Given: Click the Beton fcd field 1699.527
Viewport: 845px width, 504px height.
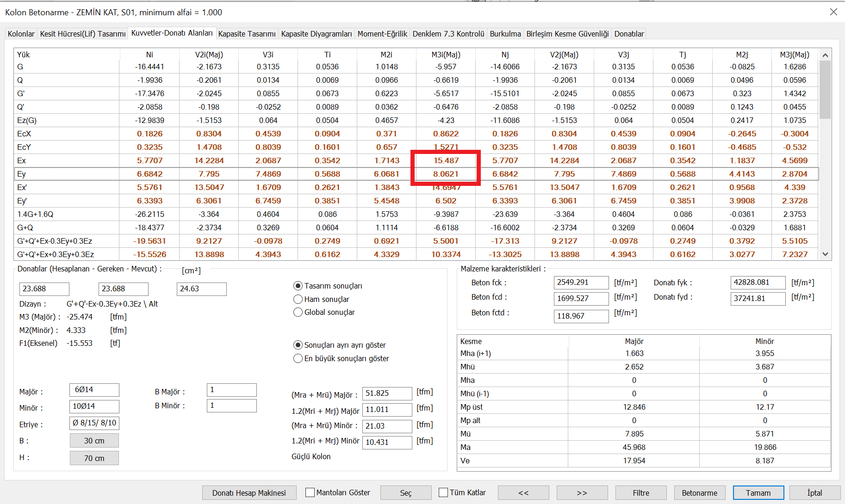Looking at the screenshot, I should click(x=581, y=299).
